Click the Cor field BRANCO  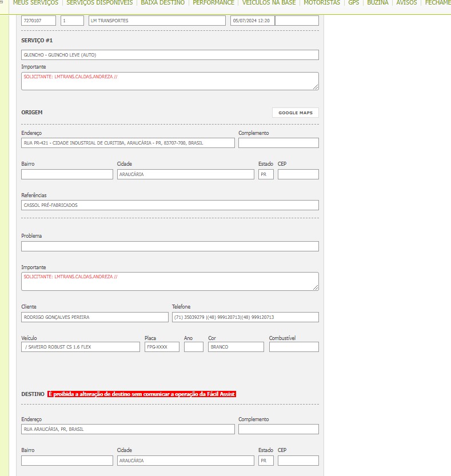(x=236, y=347)
